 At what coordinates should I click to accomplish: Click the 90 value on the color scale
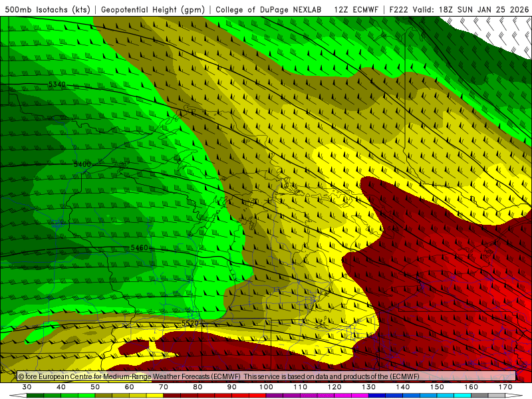coord(231,387)
